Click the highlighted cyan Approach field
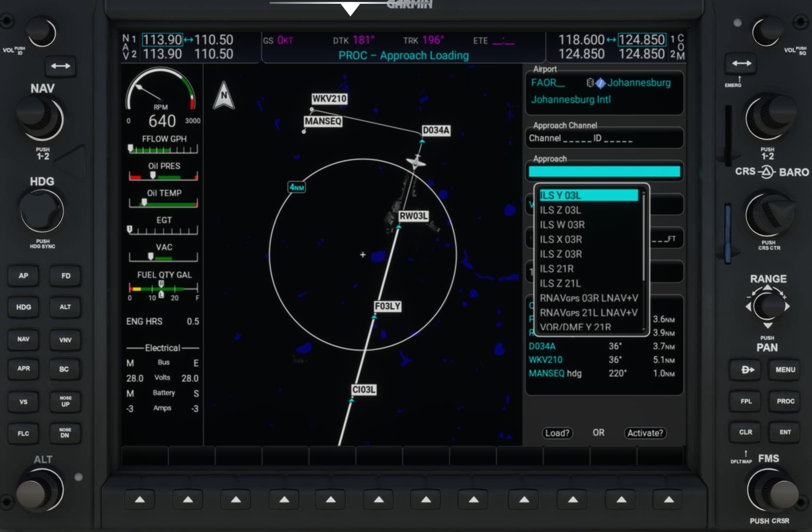This screenshot has height=532, width=812. click(604, 172)
